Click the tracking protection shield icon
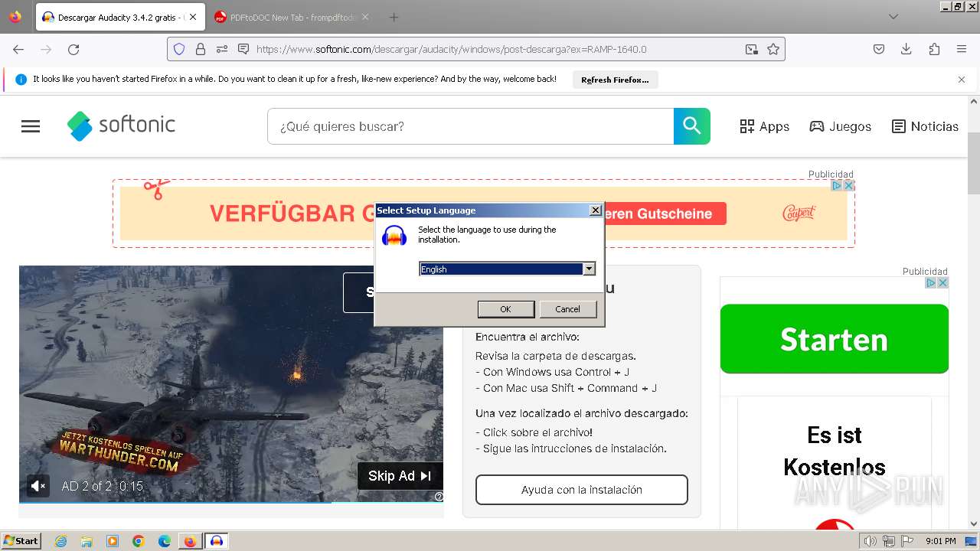Viewport: 980px width, 551px height. tap(179, 49)
